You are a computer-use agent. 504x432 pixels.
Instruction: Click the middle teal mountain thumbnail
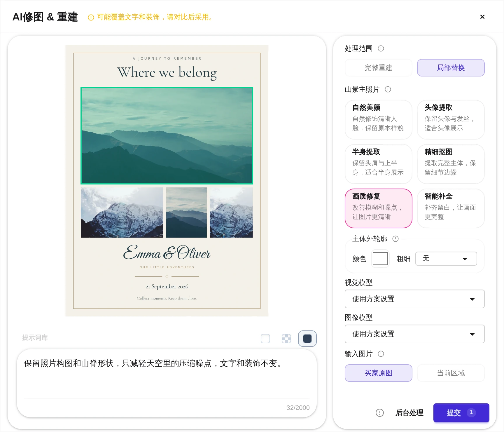coord(186,212)
